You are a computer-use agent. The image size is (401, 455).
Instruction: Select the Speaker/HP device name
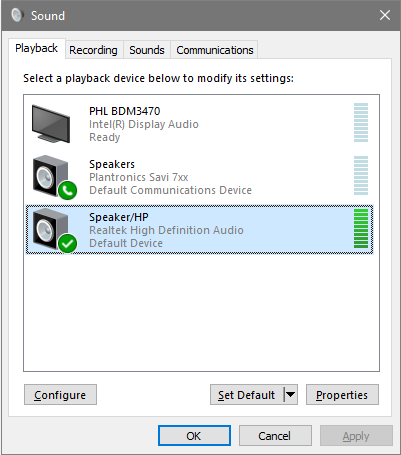[119, 217]
